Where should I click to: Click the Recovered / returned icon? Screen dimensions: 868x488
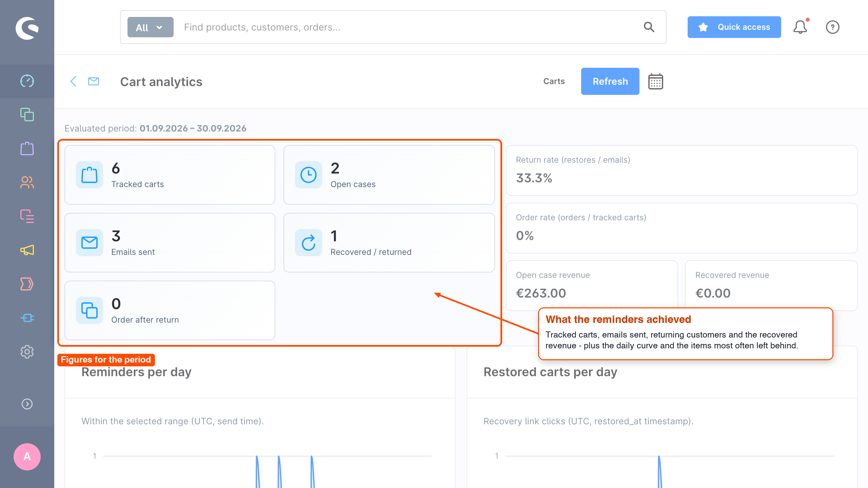click(x=308, y=243)
